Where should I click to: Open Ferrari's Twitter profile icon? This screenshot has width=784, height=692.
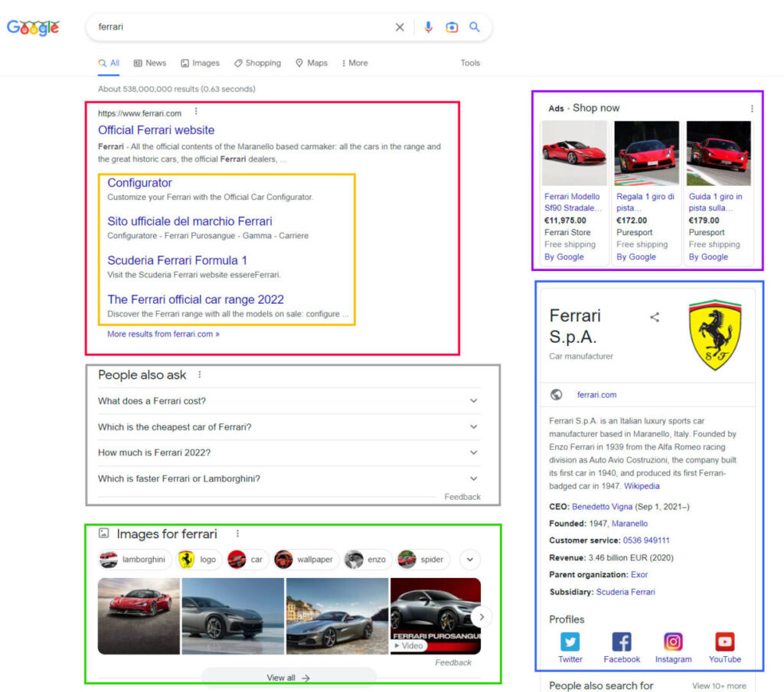(570, 641)
